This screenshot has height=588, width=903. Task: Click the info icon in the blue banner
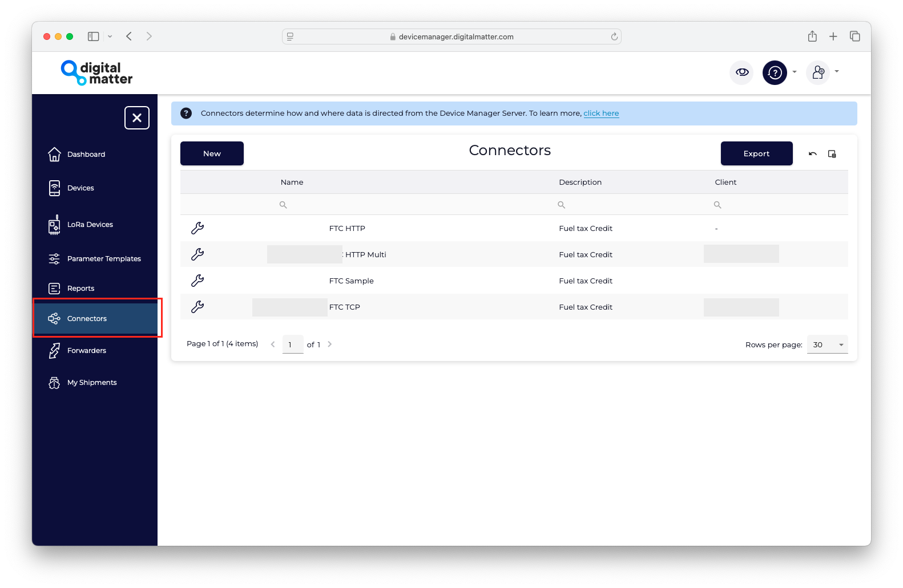[x=186, y=113]
